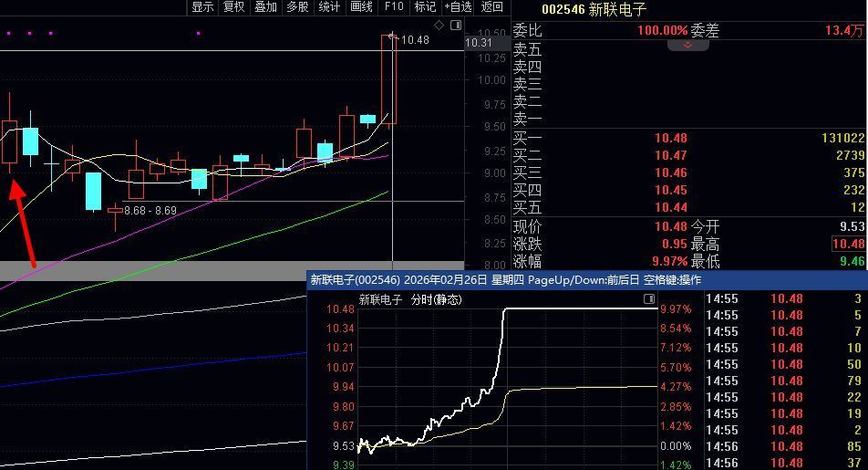Select the 买四 price 10.45
This screenshot has width=868, height=470.
(671, 190)
